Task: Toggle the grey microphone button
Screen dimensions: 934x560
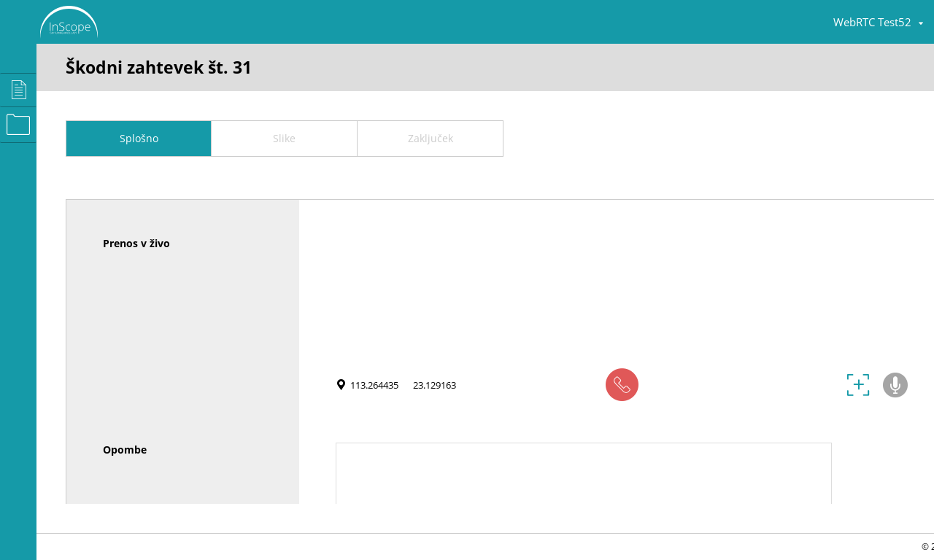Action: [895, 385]
